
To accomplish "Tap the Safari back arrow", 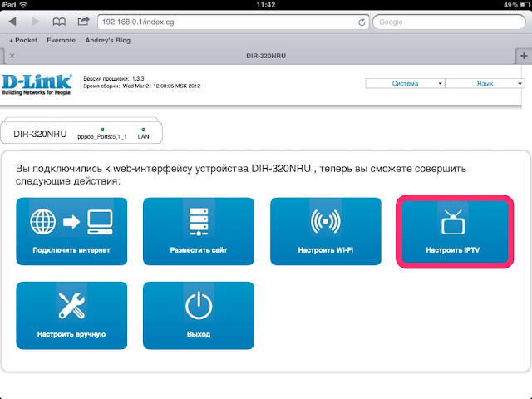I will click(12, 22).
